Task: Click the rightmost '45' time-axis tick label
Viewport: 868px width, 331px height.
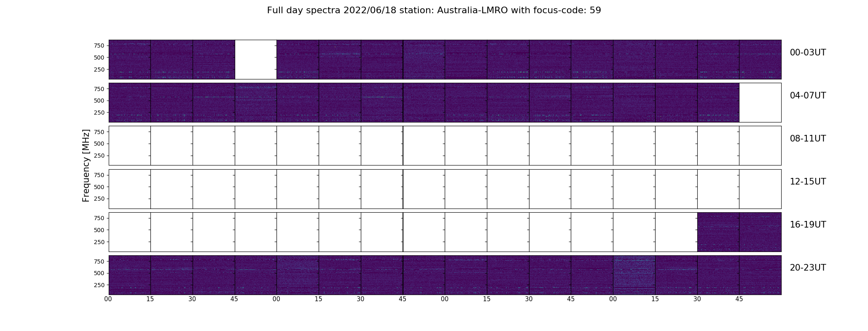Action: (739, 299)
